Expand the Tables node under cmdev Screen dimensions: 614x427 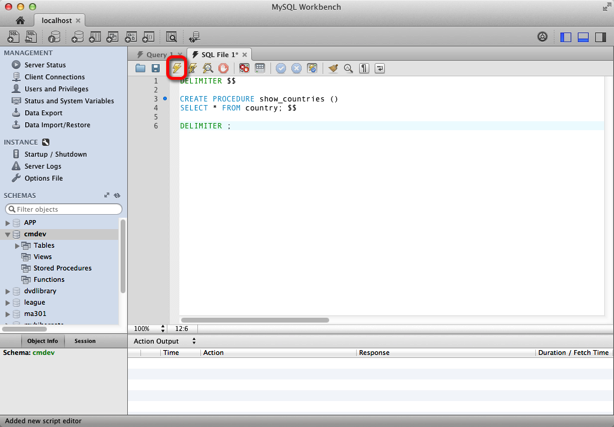click(18, 245)
